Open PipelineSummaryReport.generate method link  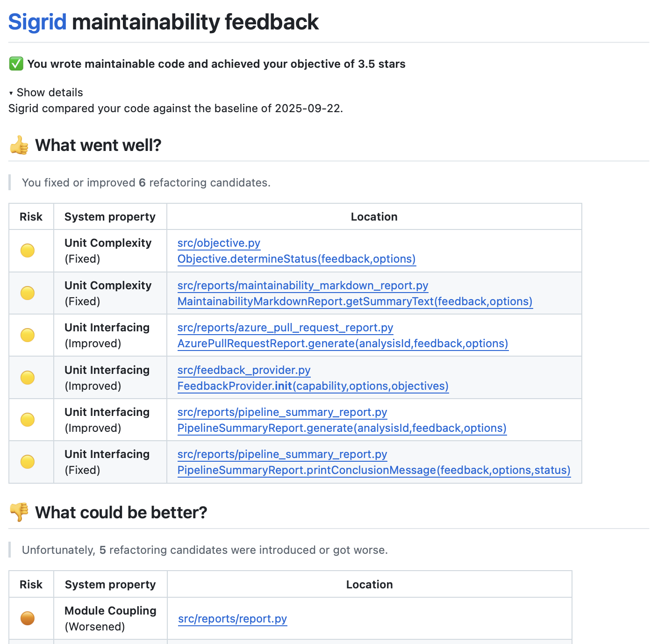(342, 428)
